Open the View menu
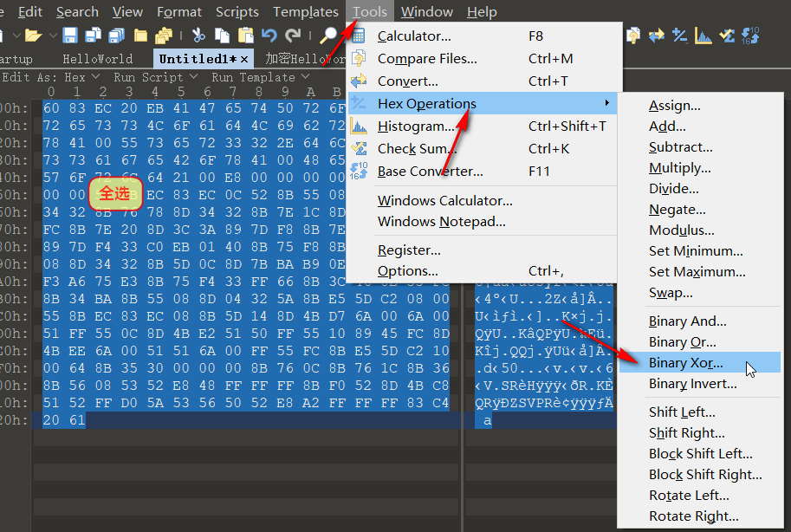The width and height of the screenshot is (791, 532). click(x=127, y=11)
